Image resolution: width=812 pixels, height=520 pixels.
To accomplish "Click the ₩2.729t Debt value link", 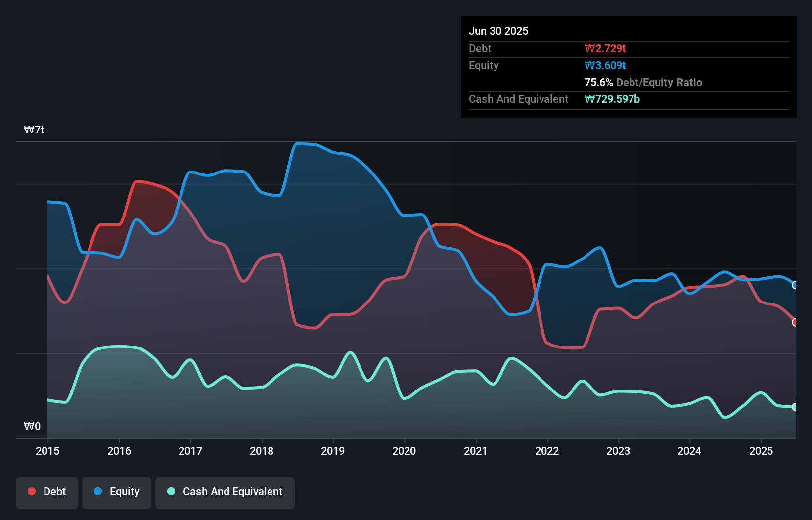I will coord(605,48).
